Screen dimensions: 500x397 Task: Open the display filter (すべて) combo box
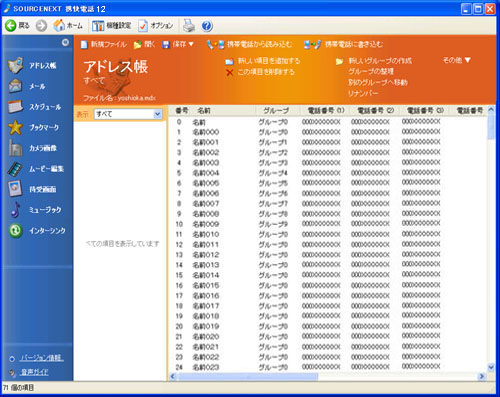128,114
